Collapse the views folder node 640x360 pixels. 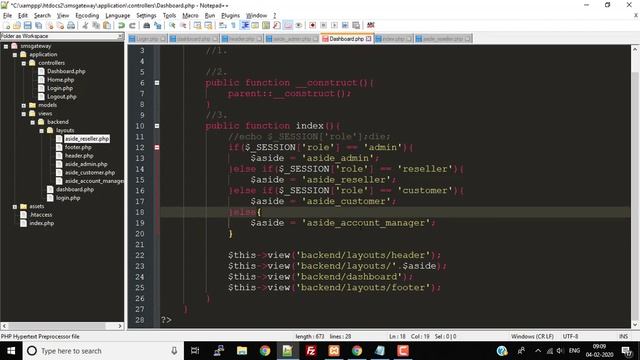24,114
